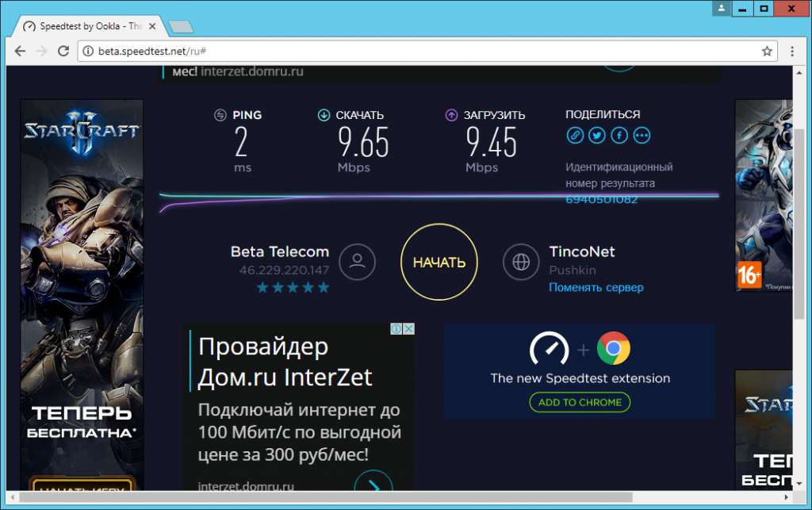
Task: Copy result link via chain icon
Action: [575, 136]
